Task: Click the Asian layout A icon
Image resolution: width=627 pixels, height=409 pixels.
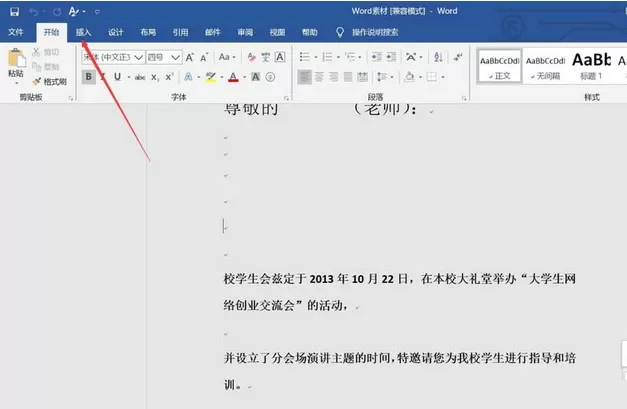Action: 411,57
